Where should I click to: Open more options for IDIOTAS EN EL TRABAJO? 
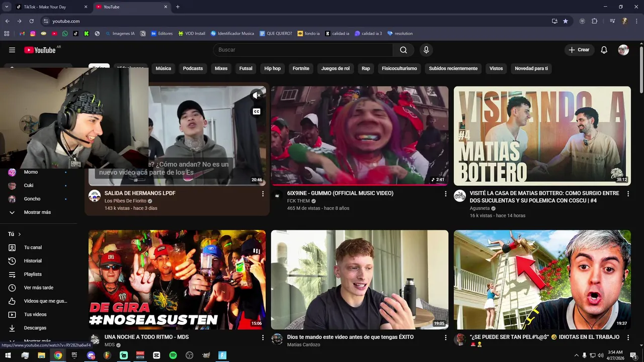coord(628,337)
